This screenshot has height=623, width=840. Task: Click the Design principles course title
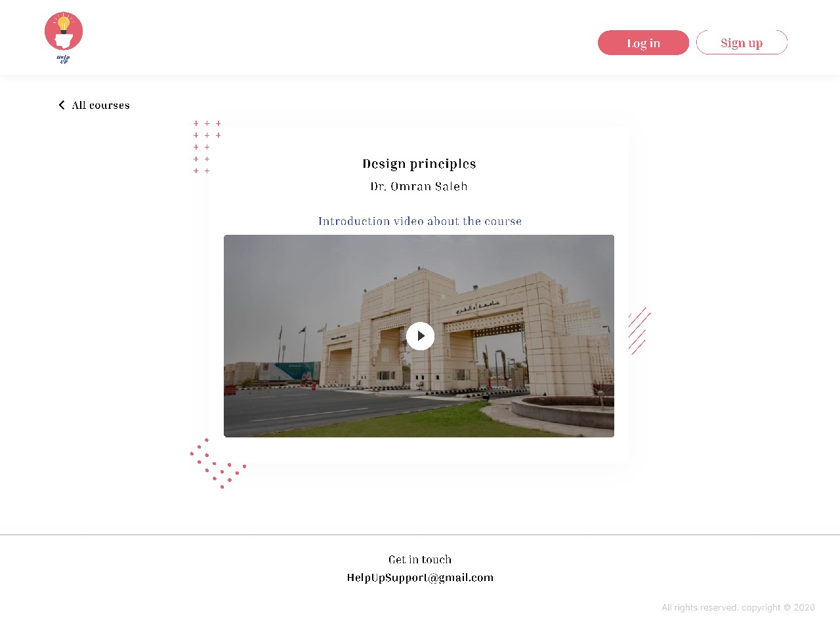(419, 164)
